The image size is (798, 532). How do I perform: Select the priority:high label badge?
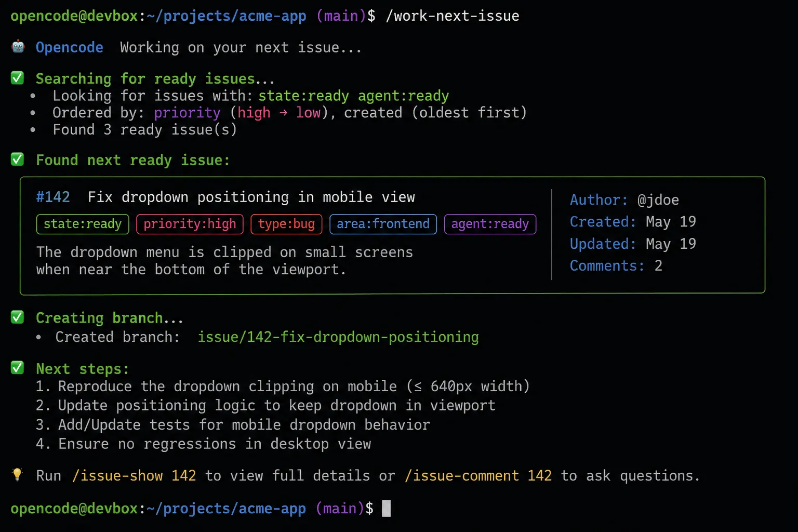pos(190,224)
